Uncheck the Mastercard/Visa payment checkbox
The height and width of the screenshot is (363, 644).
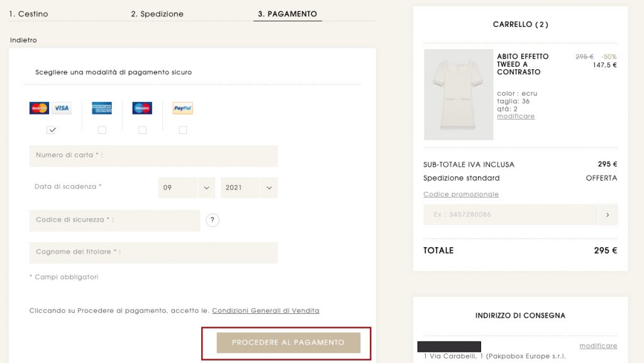coord(52,130)
